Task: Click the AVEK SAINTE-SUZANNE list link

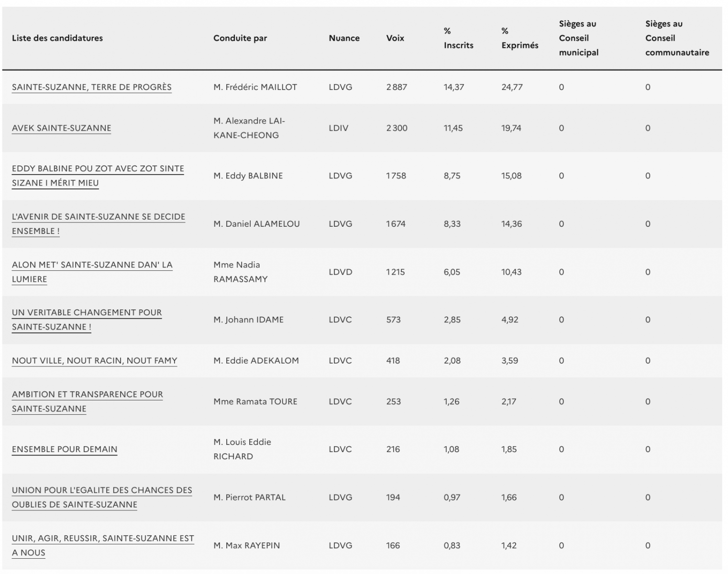Action: [x=61, y=128]
